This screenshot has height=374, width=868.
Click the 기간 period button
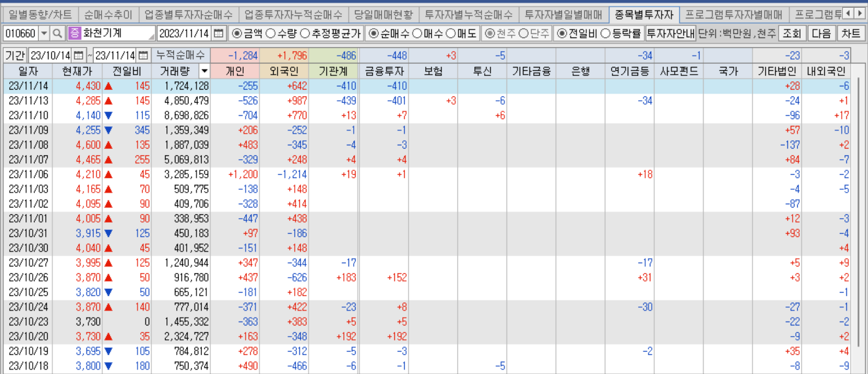(15, 56)
